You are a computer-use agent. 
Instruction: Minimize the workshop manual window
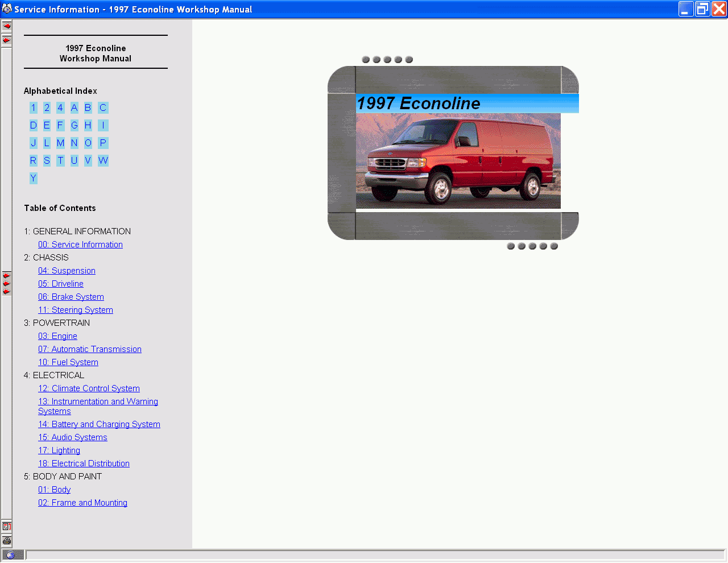pos(686,9)
